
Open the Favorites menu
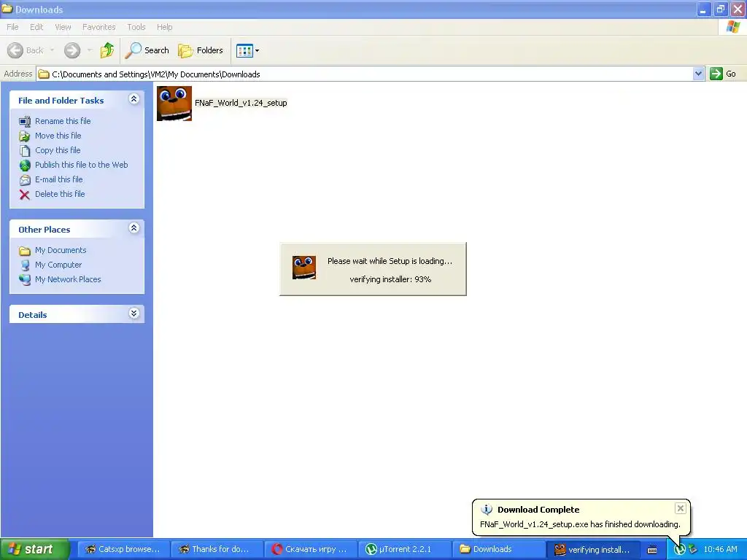[x=98, y=27]
